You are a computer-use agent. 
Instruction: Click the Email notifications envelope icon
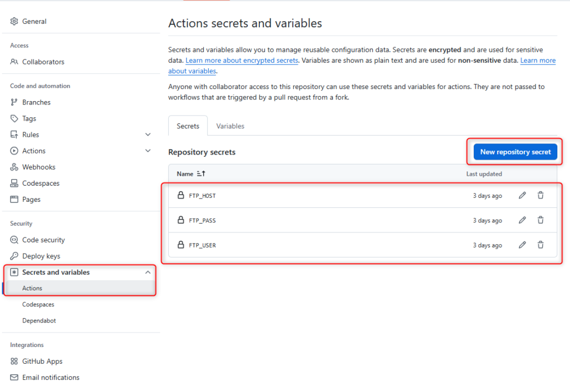(x=14, y=378)
